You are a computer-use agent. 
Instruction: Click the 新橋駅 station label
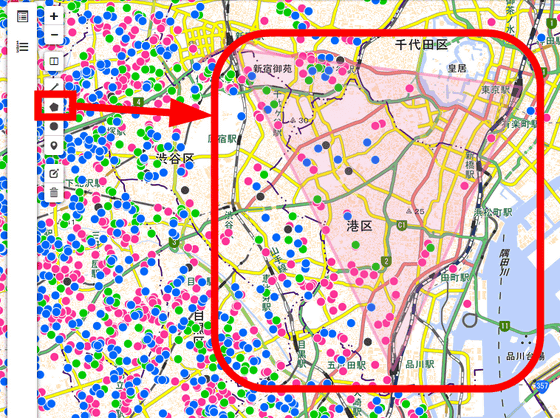coord(470,165)
